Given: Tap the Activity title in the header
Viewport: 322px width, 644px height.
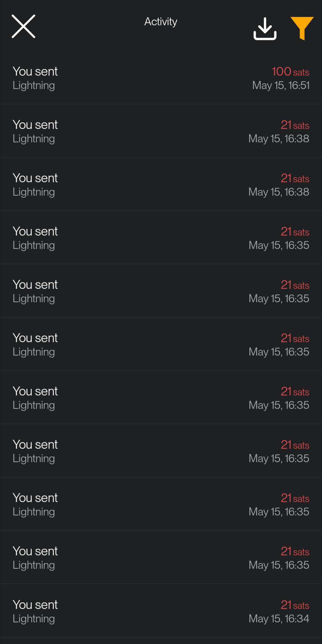Looking at the screenshot, I should click(x=161, y=21).
